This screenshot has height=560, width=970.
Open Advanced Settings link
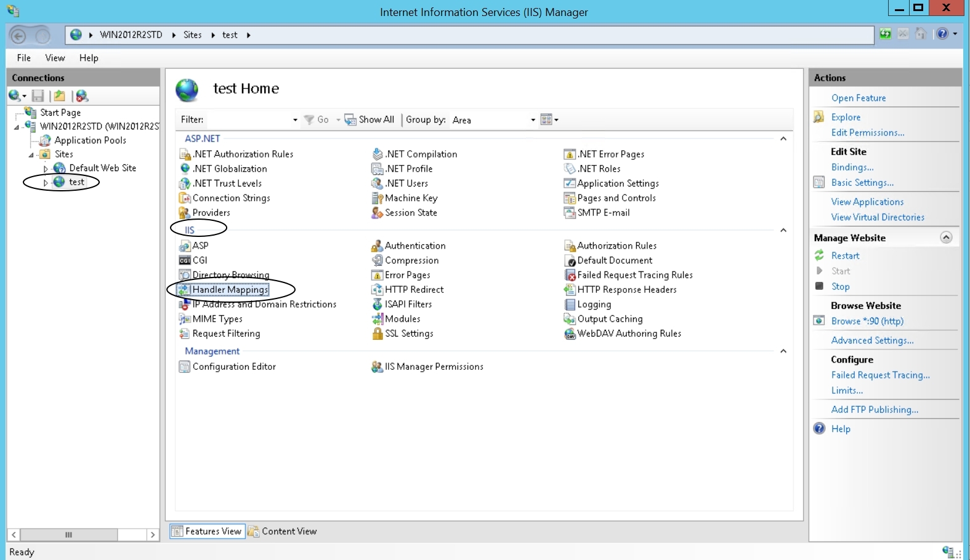(x=872, y=340)
